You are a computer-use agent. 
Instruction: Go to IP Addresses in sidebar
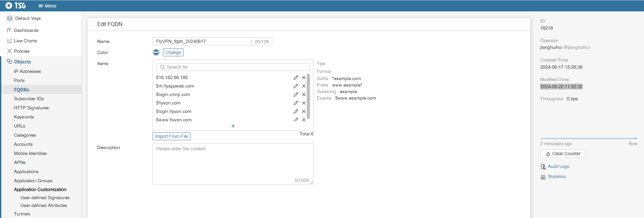[27, 71]
